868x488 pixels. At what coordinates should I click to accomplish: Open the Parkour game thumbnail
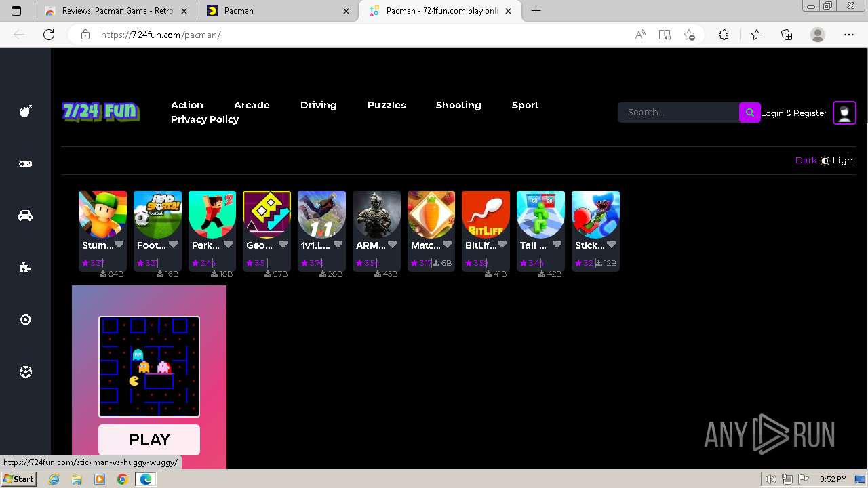tap(212, 215)
